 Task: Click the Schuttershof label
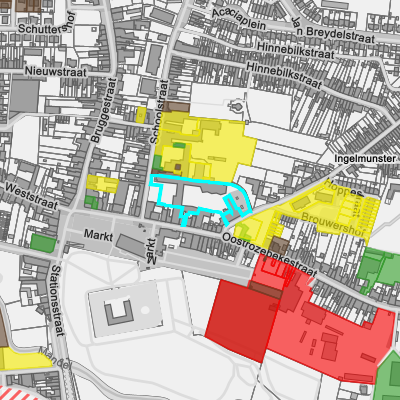[46, 25]
